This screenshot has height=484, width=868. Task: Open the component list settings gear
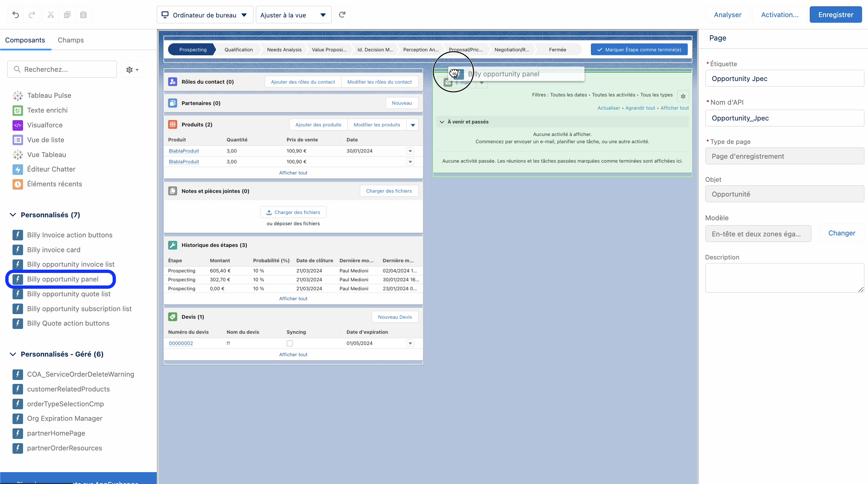132,69
